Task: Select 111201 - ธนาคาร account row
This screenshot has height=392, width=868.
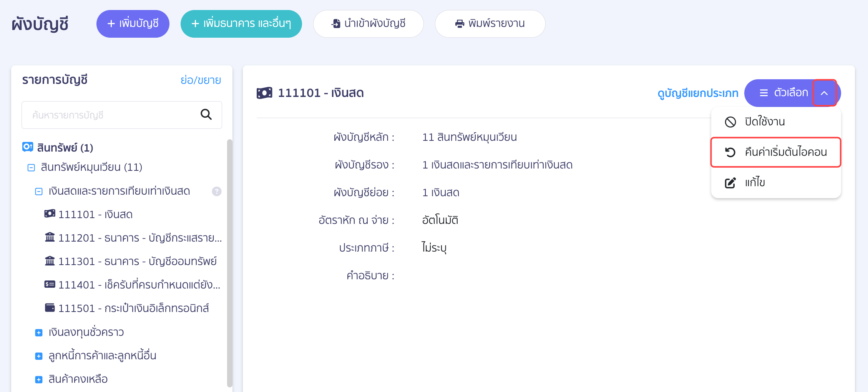Action: [133, 238]
